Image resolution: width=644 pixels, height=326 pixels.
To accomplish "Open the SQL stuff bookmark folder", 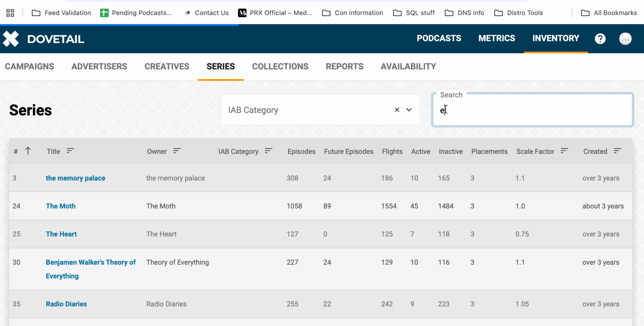I will [414, 13].
